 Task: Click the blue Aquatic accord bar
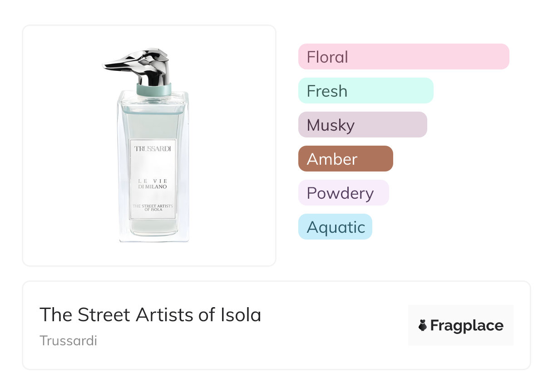[335, 227]
